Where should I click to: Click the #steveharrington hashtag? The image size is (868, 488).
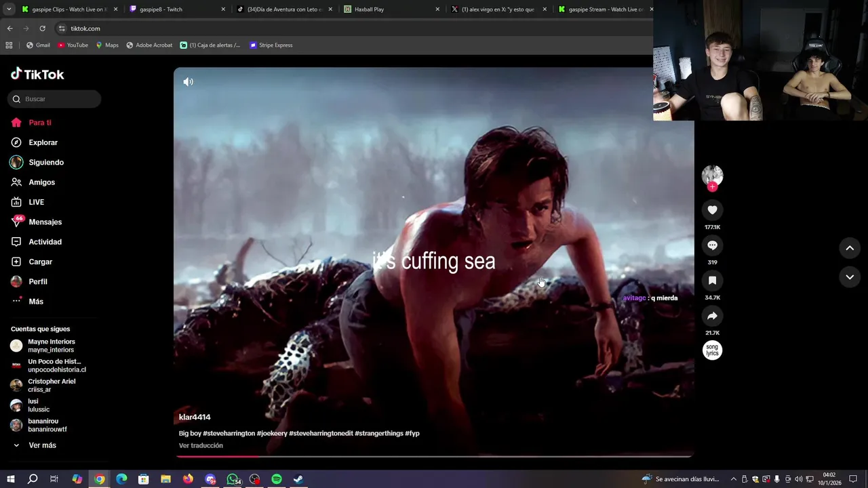[229, 433]
